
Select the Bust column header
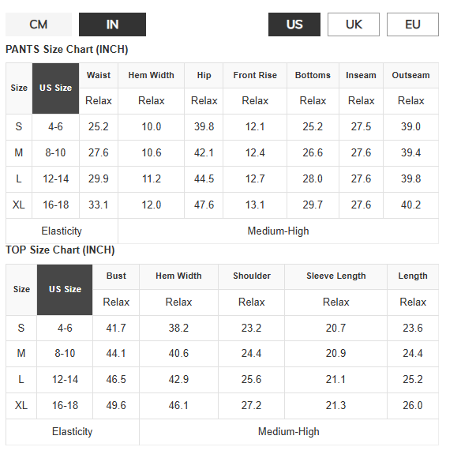tap(116, 276)
